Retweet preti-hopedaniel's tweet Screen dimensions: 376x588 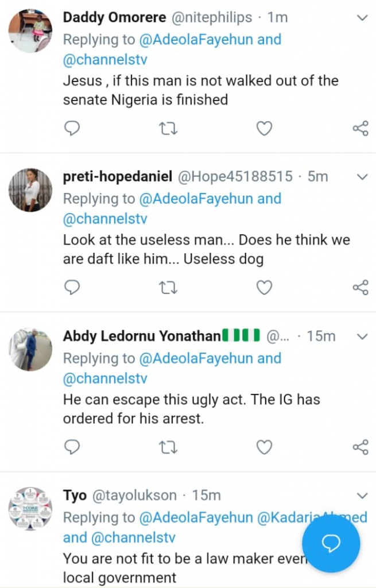pos(168,287)
